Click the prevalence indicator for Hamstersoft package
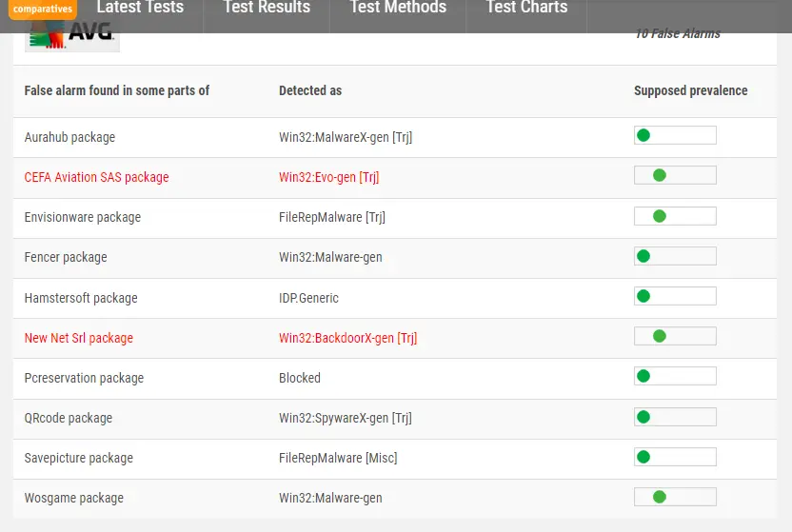 click(x=675, y=296)
